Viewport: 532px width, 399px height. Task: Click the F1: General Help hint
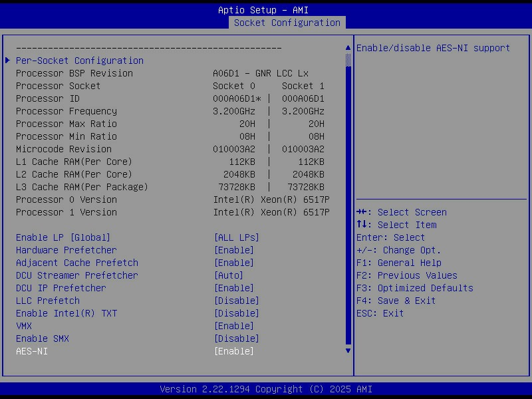tap(398, 263)
